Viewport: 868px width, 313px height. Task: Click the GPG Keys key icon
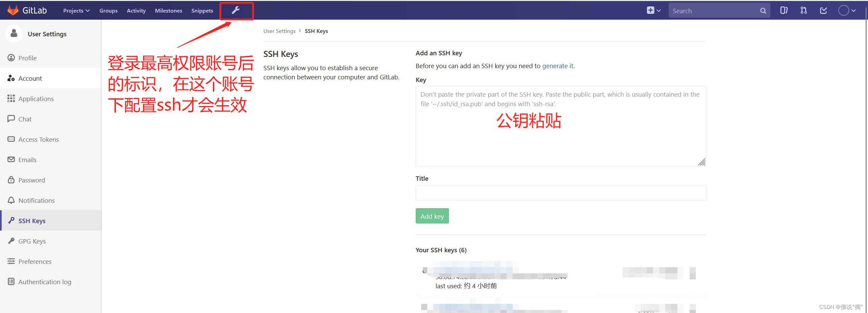point(11,241)
